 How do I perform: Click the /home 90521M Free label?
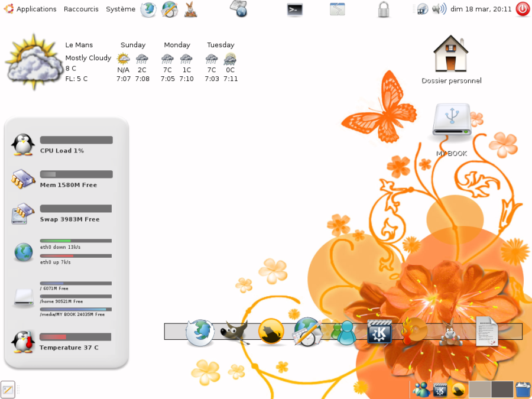61,301
